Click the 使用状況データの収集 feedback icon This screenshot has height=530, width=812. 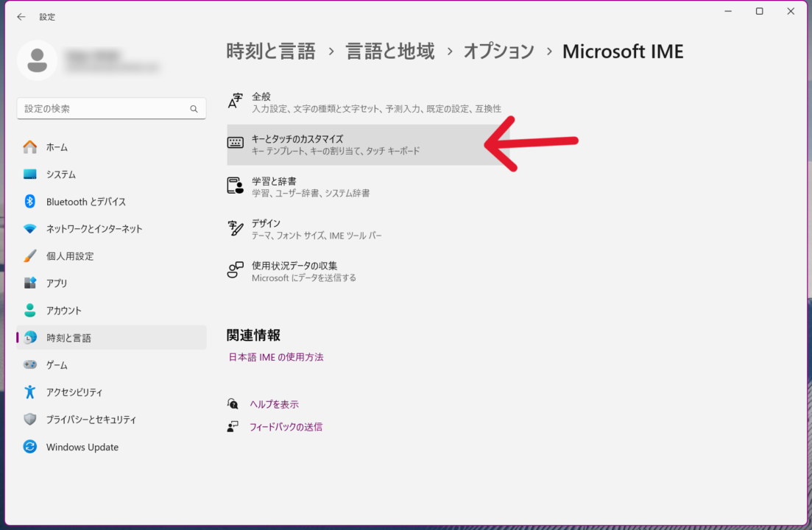(235, 270)
